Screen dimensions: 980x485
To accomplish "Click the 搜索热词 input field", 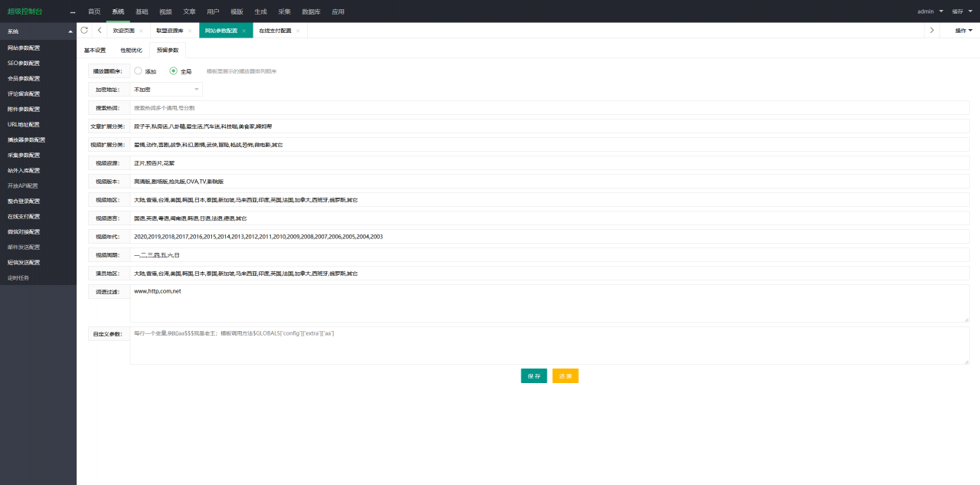I will tap(549, 108).
